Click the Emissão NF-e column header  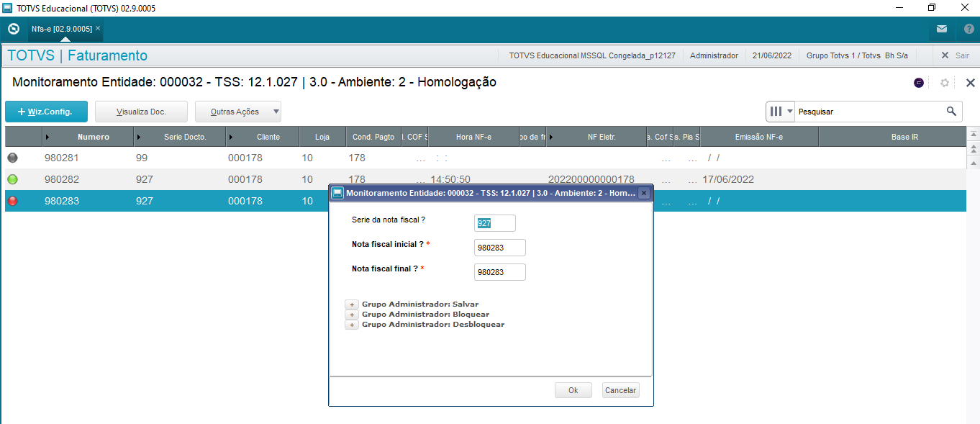[x=759, y=137]
